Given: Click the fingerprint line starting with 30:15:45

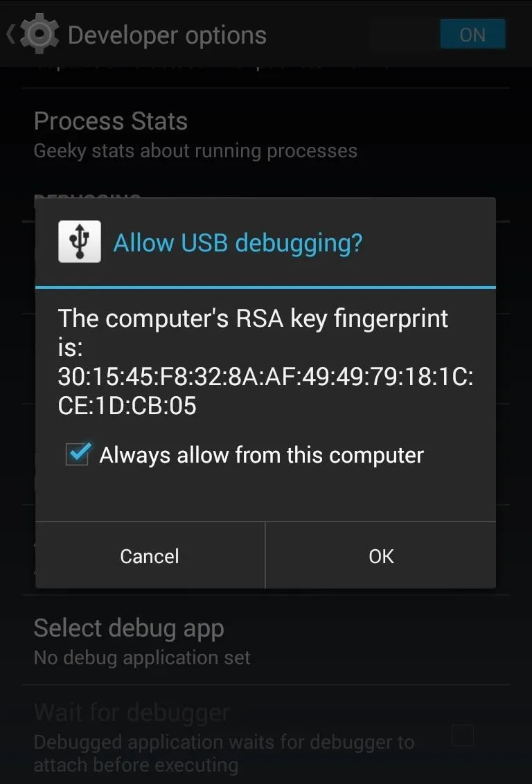Looking at the screenshot, I should 265,377.
